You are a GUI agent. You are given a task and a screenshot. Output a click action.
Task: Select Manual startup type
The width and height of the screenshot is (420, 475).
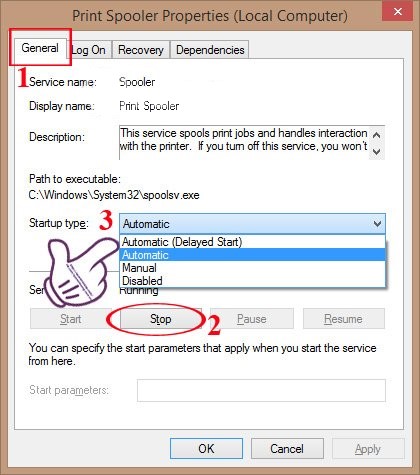[252, 268]
